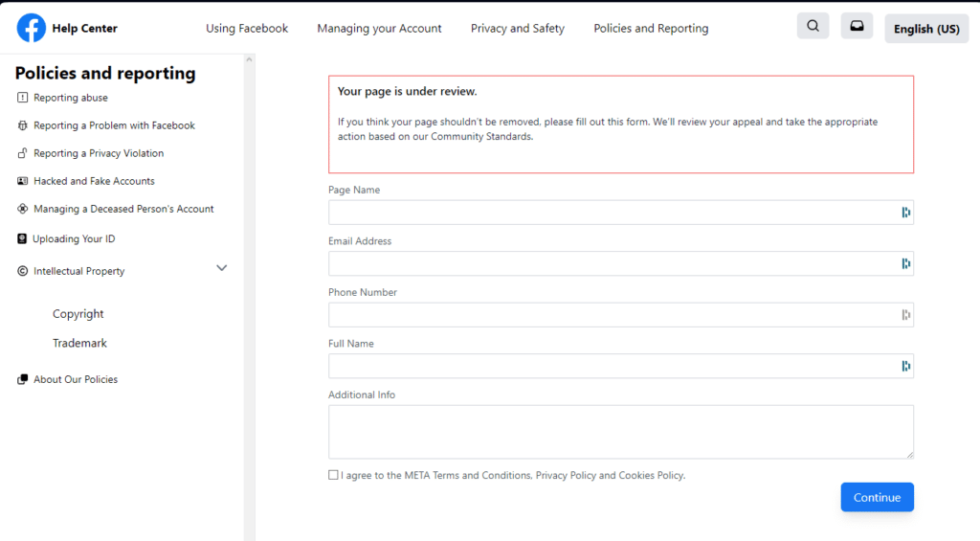Open Managing a Deceased Person's Account

tap(123, 209)
